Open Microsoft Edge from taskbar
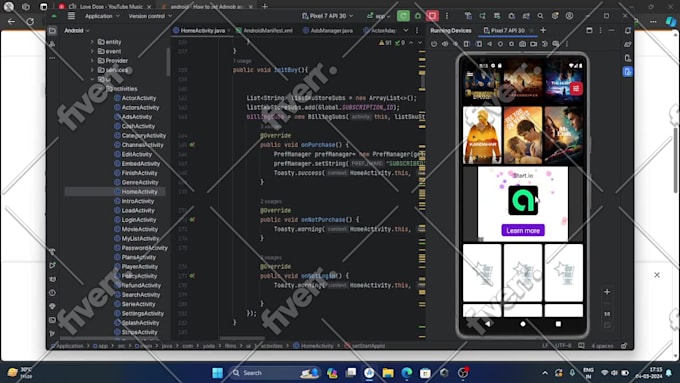 pyautogui.click(x=407, y=373)
